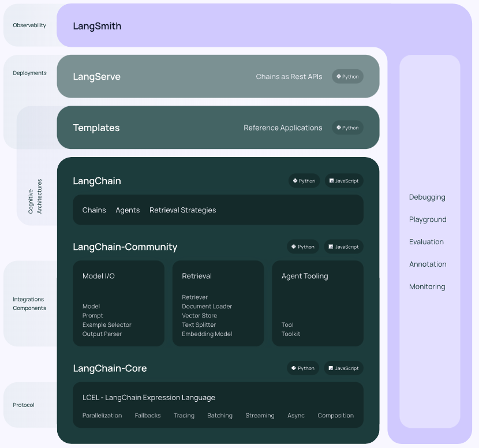Click the Python badge in the LangServe row

(347, 77)
